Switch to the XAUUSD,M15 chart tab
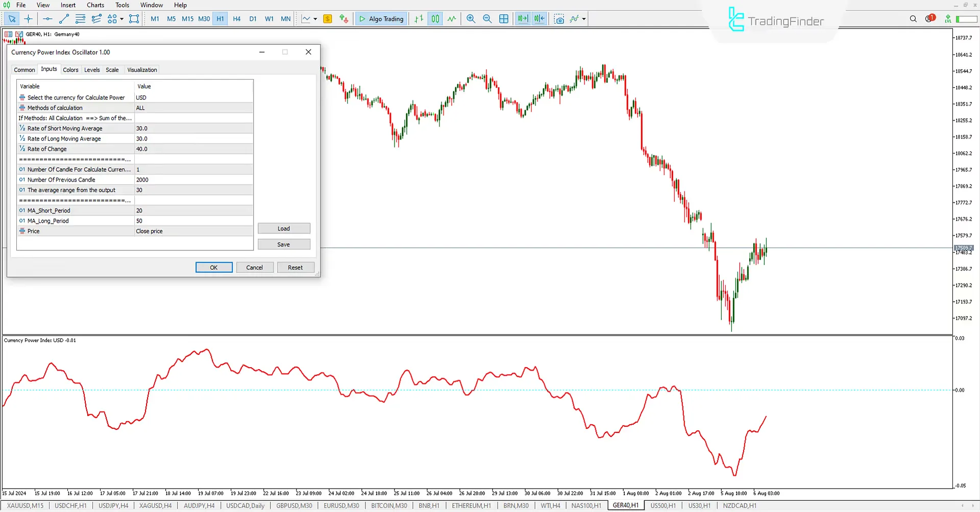The image size is (980, 512). point(26,506)
